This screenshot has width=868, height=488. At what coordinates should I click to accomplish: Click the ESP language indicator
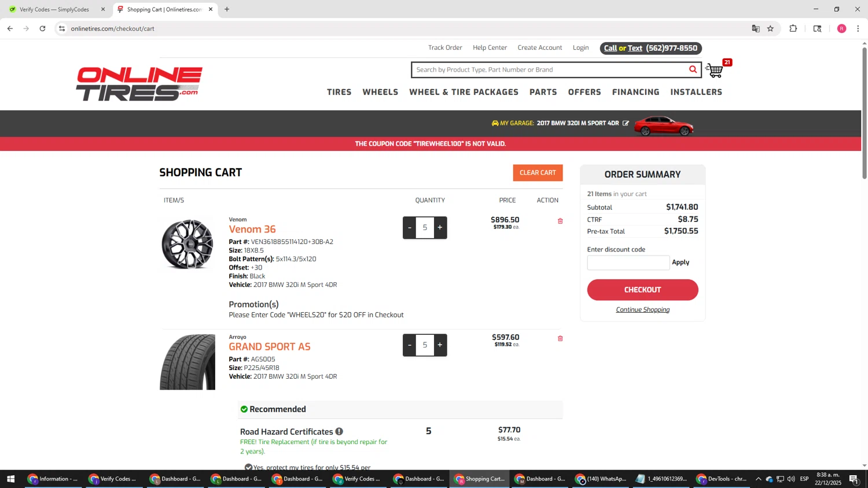[804, 479]
